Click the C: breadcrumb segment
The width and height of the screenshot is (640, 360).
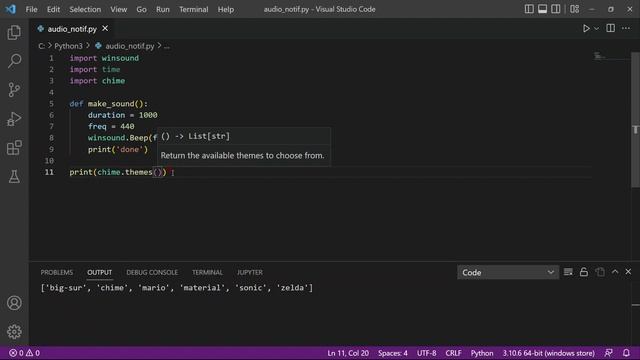pos(42,46)
